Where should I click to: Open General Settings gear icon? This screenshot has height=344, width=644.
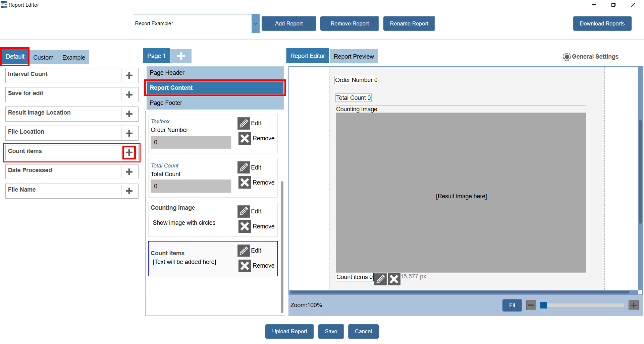(x=567, y=57)
